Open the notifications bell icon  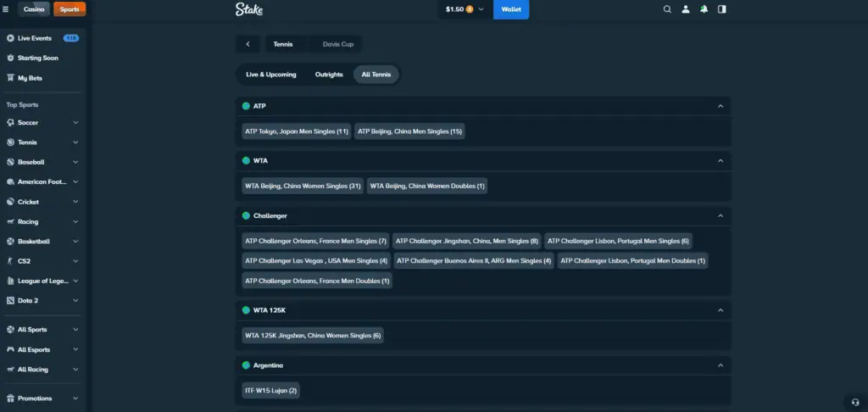coord(704,9)
